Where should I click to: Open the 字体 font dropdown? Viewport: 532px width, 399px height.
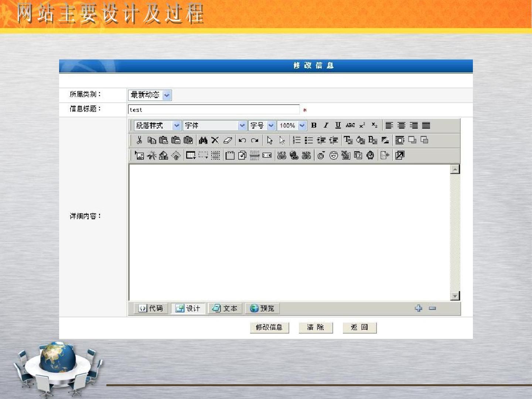(242, 126)
